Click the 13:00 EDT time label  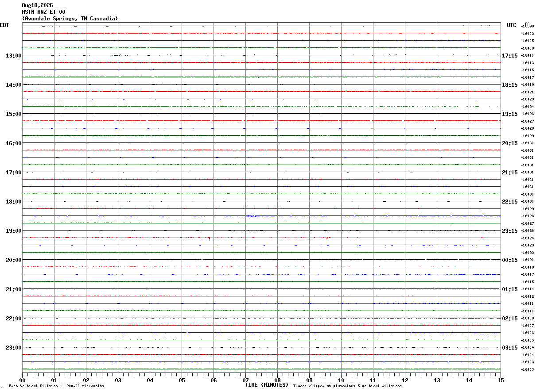click(x=13, y=56)
